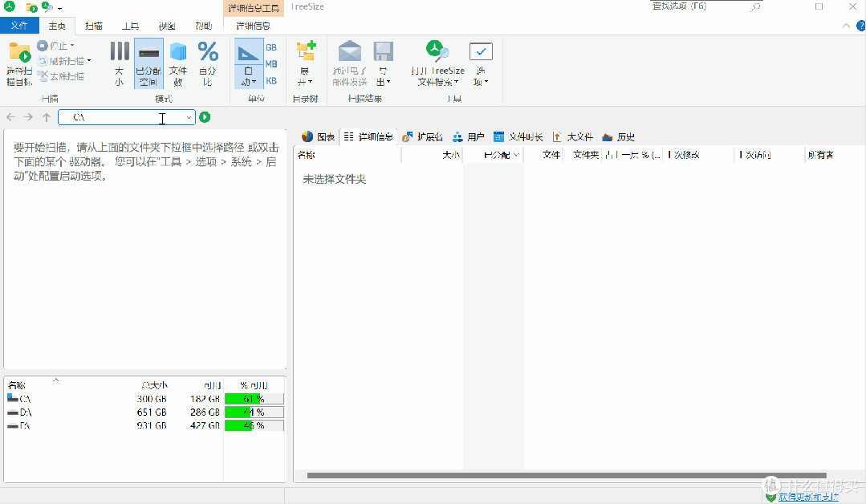Open the quick access toolbar customize arrow
The width and height of the screenshot is (866, 504).
[59, 8]
